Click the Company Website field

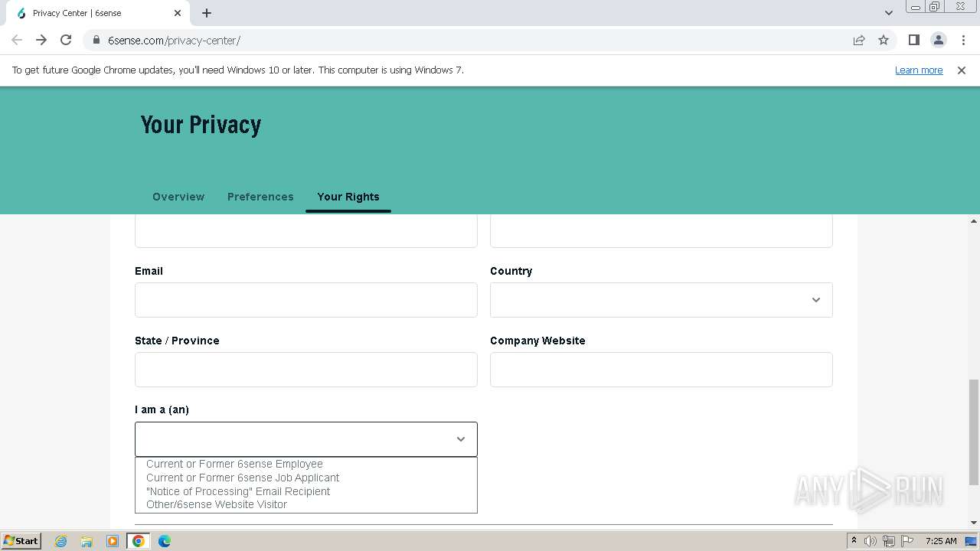click(x=661, y=370)
